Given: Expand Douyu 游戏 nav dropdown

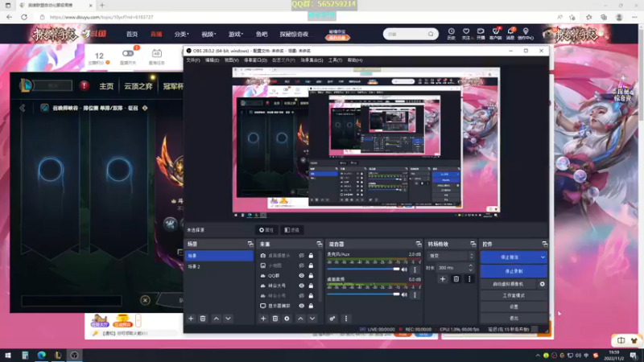Looking at the screenshot, I should pyautogui.click(x=236, y=34).
